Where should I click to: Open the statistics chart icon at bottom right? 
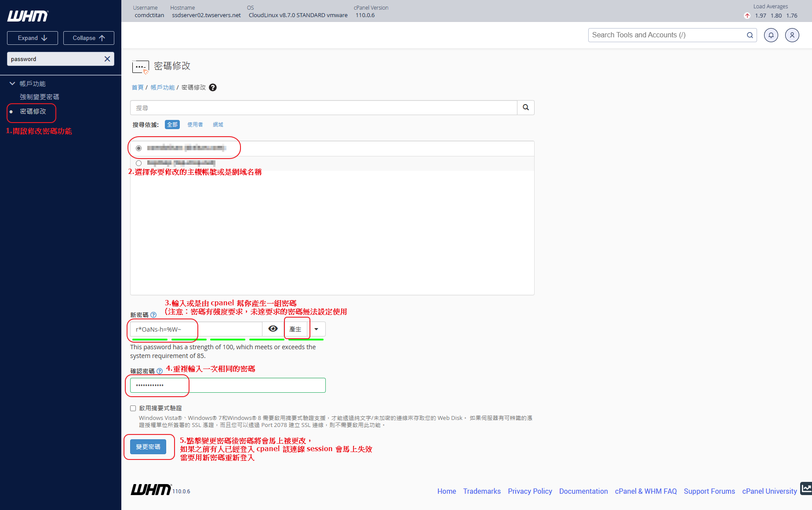pos(806,488)
